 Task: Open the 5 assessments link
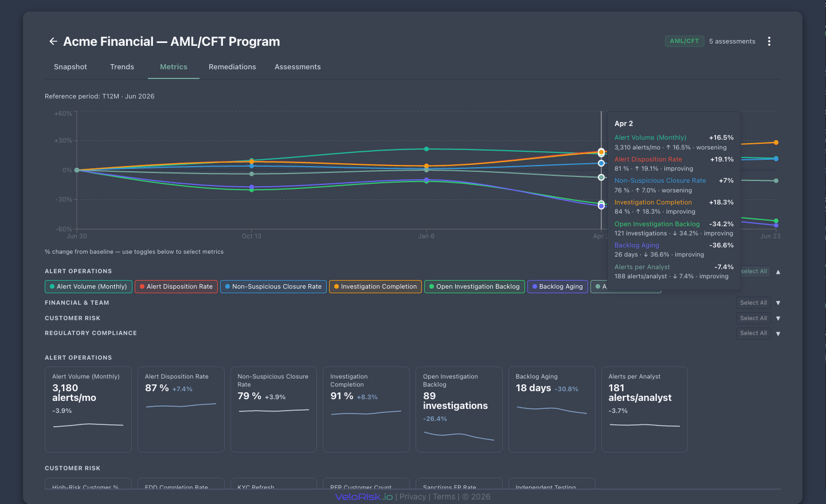(732, 41)
